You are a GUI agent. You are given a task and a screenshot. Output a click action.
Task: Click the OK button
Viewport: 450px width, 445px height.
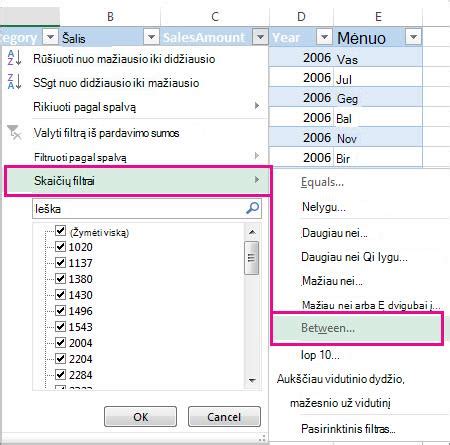(x=140, y=417)
